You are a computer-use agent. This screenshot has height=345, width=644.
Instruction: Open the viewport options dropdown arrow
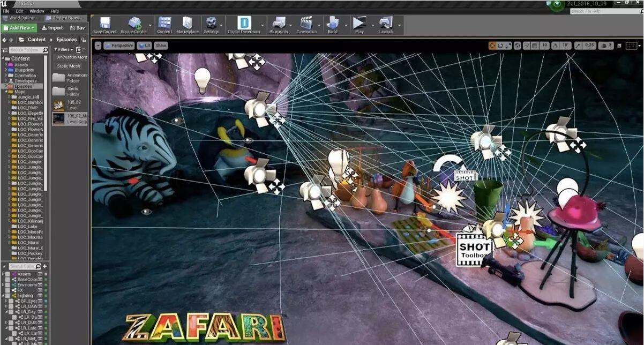coord(98,46)
